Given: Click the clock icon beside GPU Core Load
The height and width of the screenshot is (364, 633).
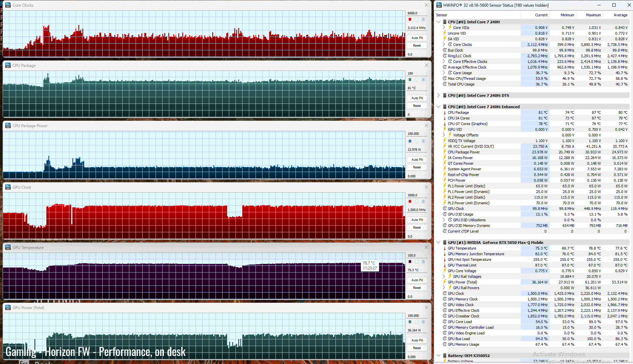Looking at the screenshot, I should pyautogui.click(x=445, y=322).
